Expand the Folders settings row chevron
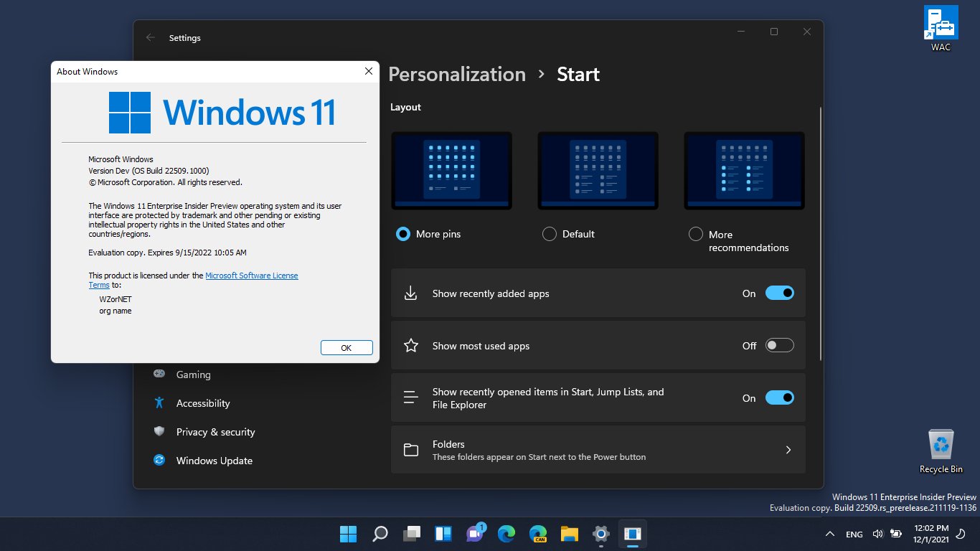Viewport: 980px width, 551px height. point(788,450)
